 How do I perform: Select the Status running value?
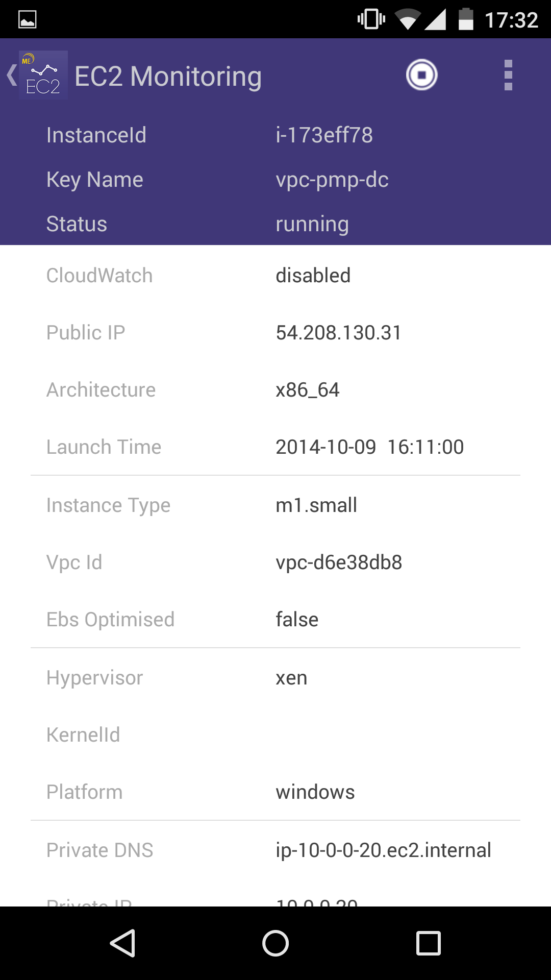[312, 224]
